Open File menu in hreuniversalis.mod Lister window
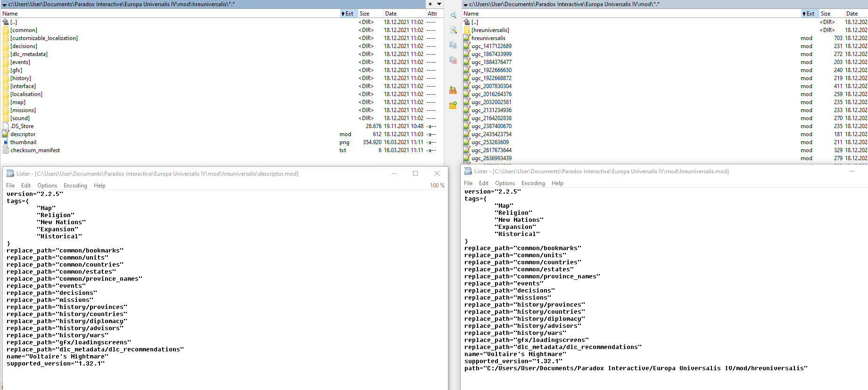The width and height of the screenshot is (868, 390). tap(468, 183)
